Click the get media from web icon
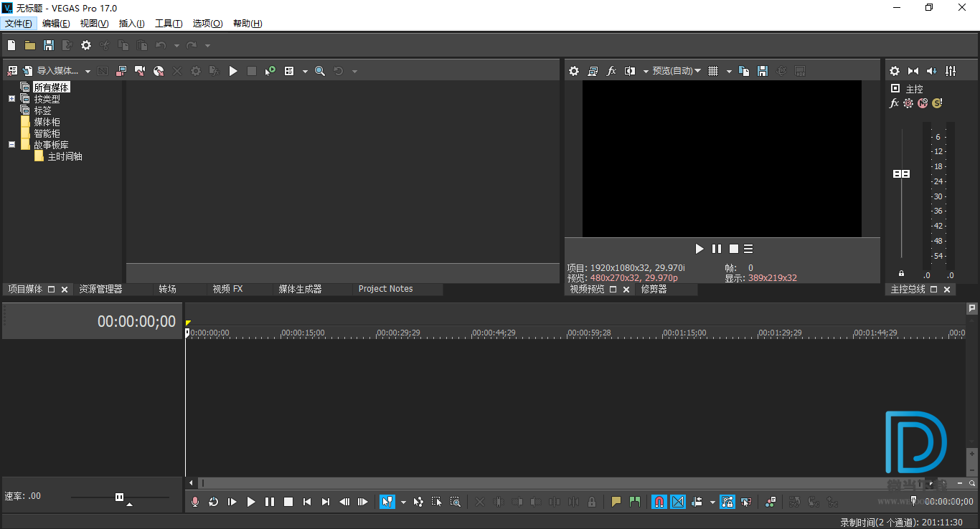Viewport: 980px width, 529px height. pyautogui.click(x=159, y=71)
